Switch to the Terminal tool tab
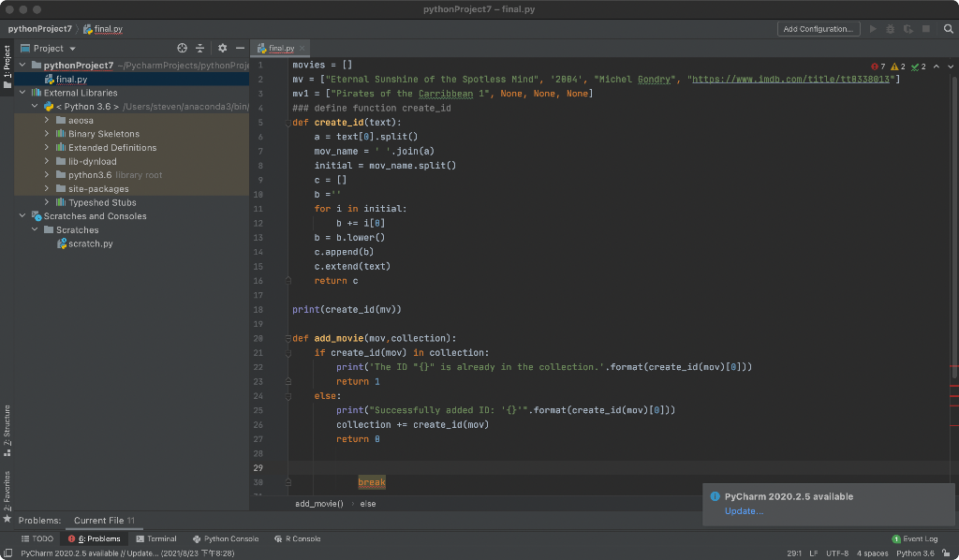The image size is (959, 560). [155, 538]
